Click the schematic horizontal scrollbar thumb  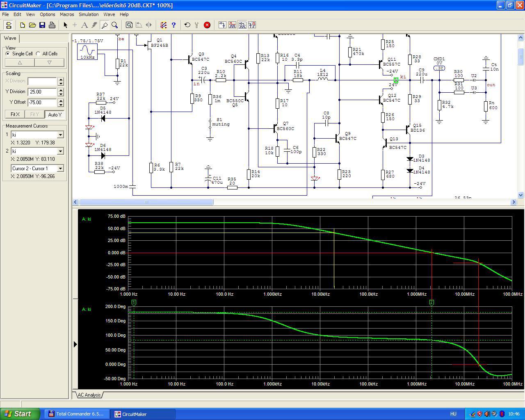click(146, 202)
